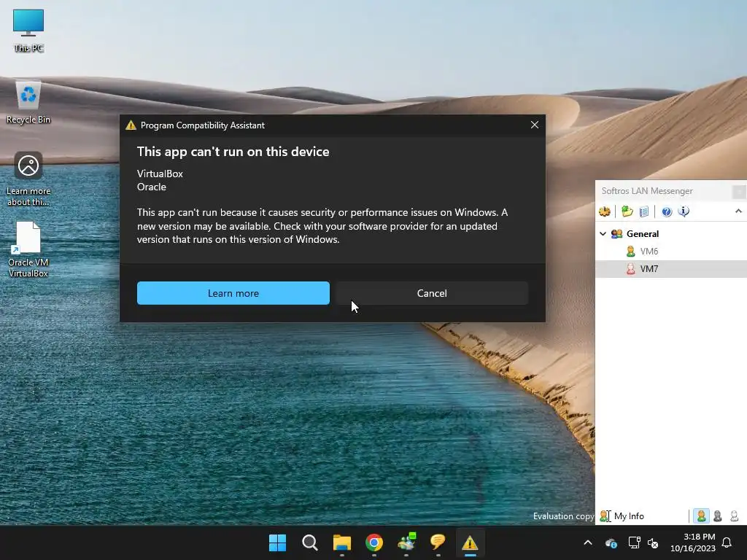Show hidden system tray icons
This screenshot has height=560, width=747.
coord(588,542)
